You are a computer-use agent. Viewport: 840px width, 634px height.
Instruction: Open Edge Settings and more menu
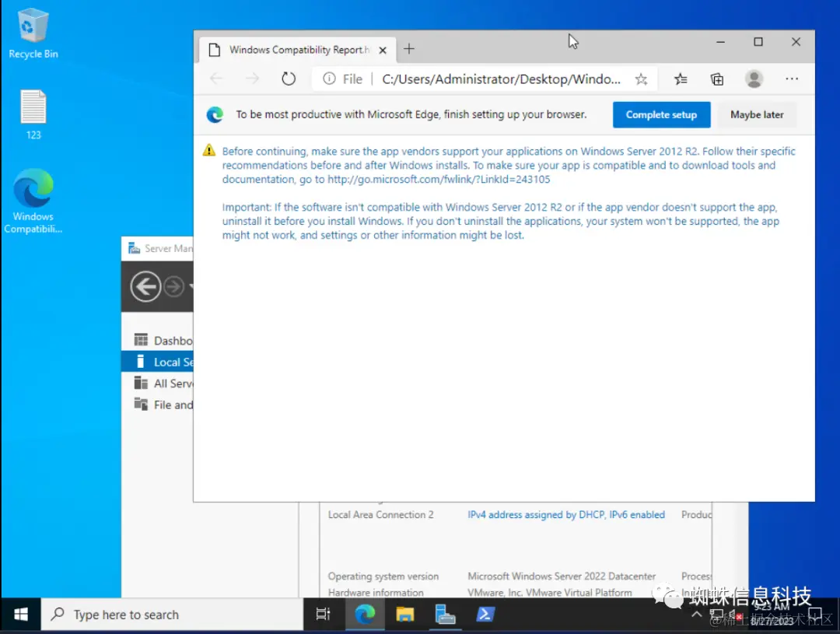pyautogui.click(x=791, y=79)
